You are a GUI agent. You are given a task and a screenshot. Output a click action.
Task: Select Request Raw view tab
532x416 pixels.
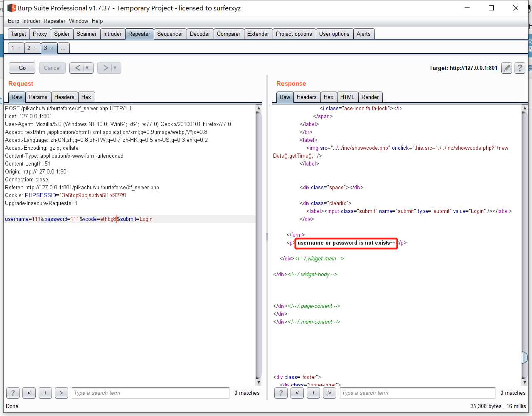pyautogui.click(x=17, y=97)
